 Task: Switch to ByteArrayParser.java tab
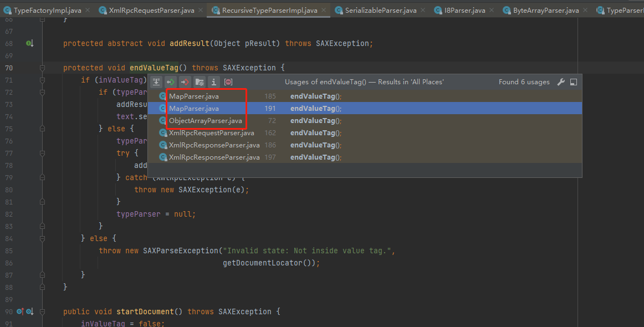(x=546, y=11)
